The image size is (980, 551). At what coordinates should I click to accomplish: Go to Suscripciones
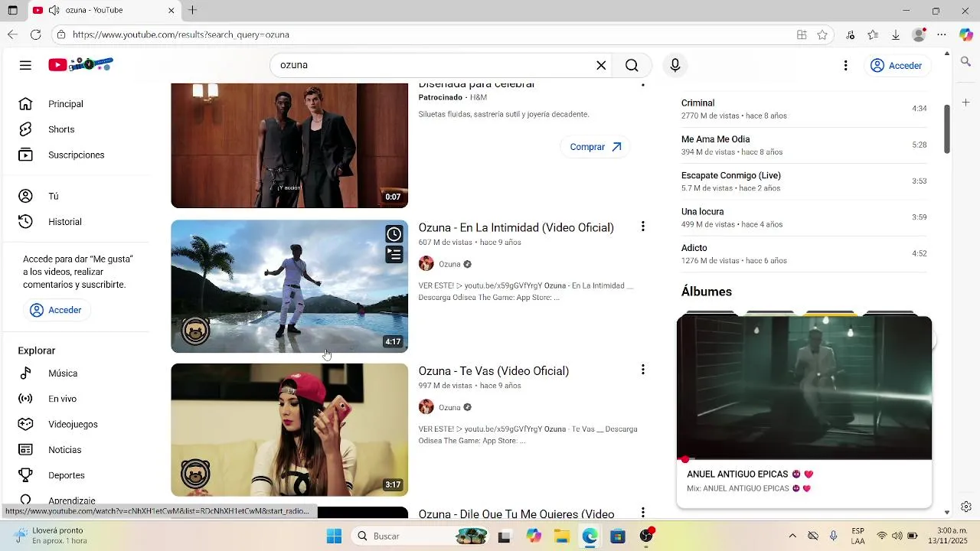77,155
